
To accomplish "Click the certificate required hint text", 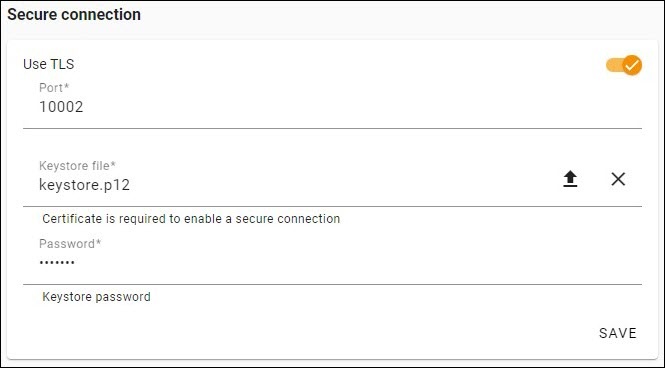I will [191, 219].
